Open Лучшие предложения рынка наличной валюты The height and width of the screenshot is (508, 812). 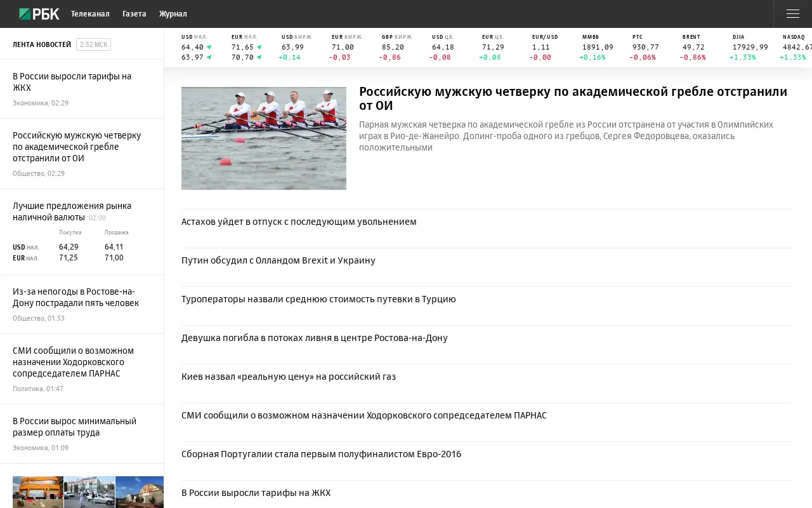(72, 211)
